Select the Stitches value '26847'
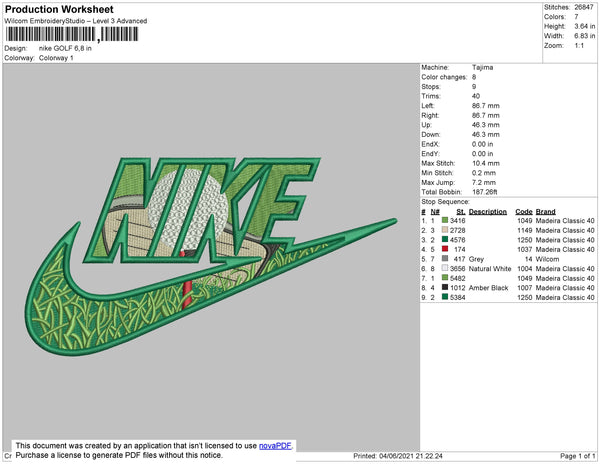This screenshot has width=600, height=464. click(x=584, y=7)
